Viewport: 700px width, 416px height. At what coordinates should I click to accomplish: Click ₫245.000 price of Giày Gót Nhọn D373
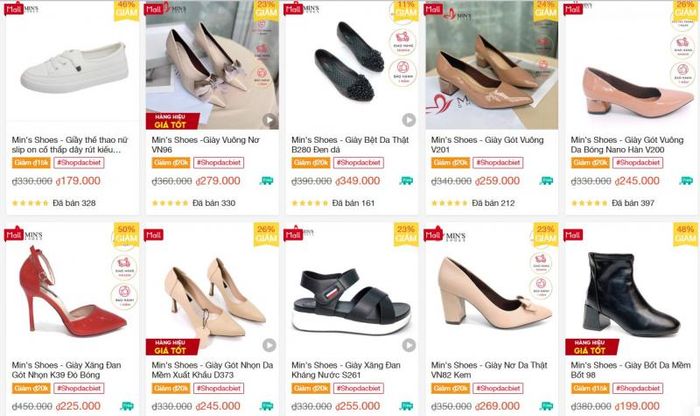click(219, 406)
